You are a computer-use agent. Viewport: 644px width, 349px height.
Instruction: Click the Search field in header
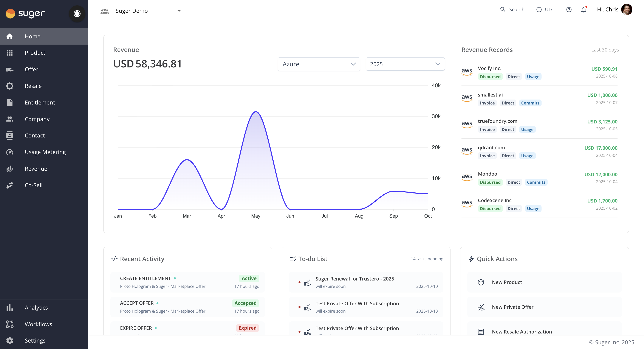coord(512,9)
